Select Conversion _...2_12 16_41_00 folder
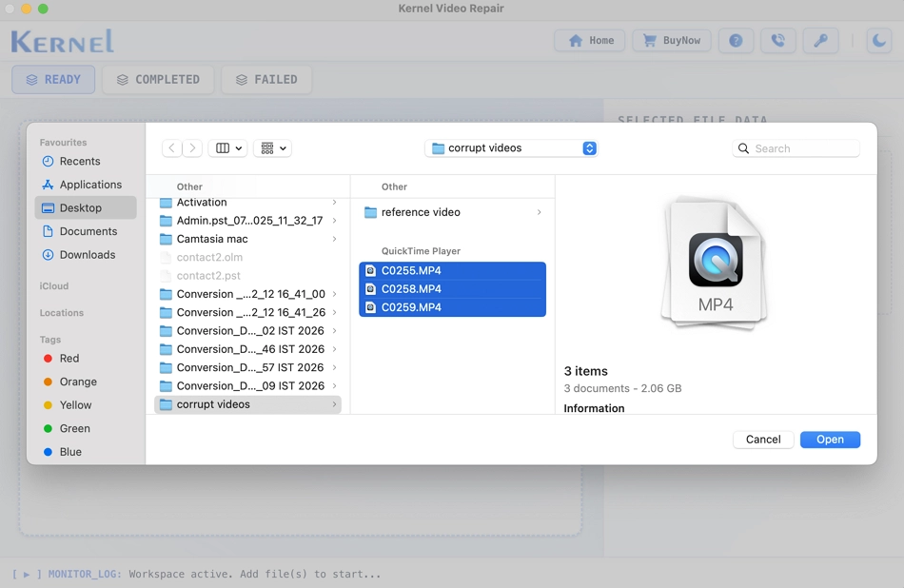 (x=248, y=294)
